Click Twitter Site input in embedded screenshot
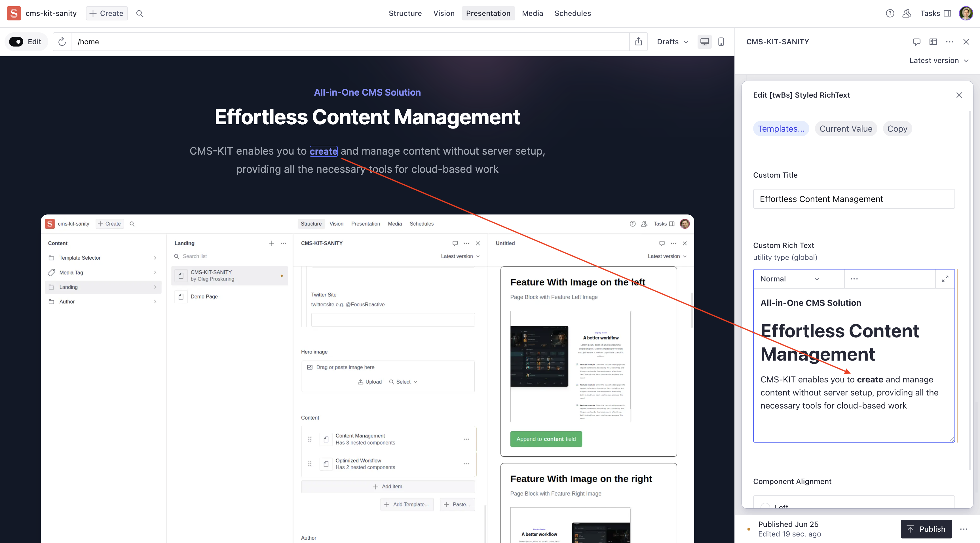Screen dimensions: 980x543 [x=393, y=320]
